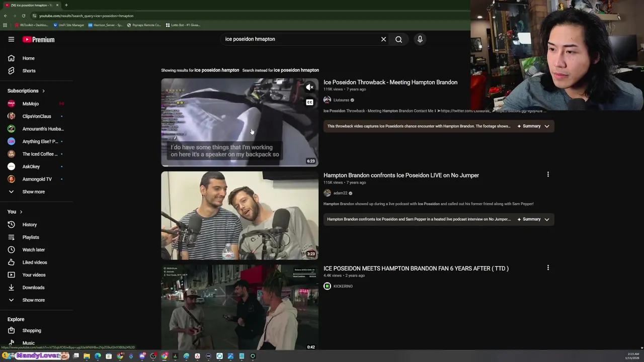Open browser apps grid in bookmarks bar

point(5,25)
